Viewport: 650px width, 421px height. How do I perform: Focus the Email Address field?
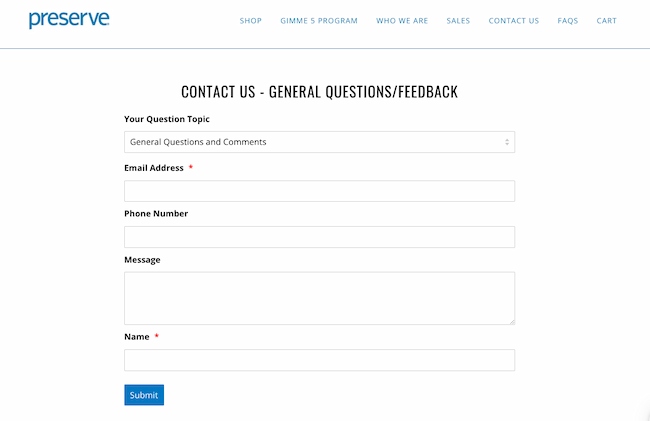pos(319,191)
